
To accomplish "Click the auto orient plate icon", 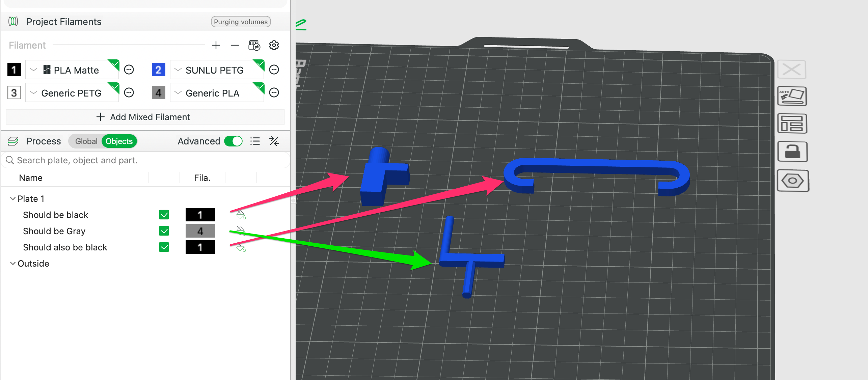I will 792,96.
